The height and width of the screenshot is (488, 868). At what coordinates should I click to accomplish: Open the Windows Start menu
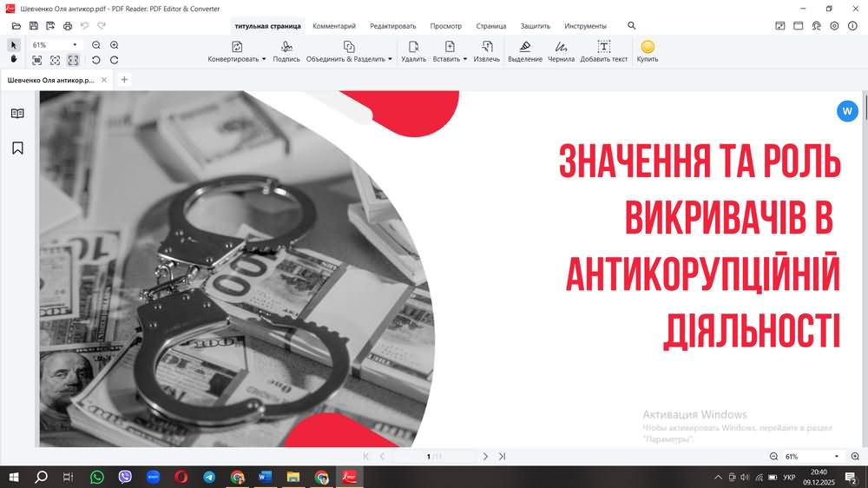(13, 477)
